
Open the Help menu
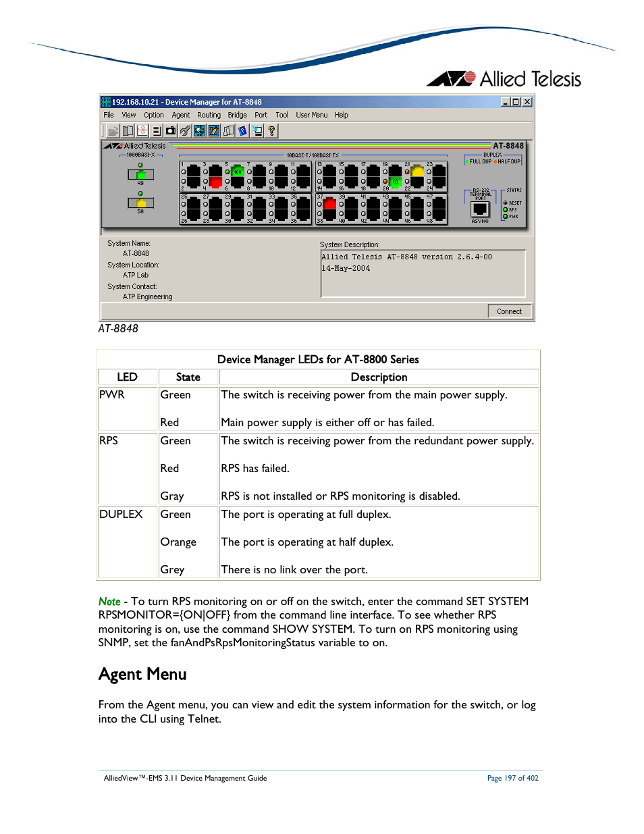[x=342, y=115]
